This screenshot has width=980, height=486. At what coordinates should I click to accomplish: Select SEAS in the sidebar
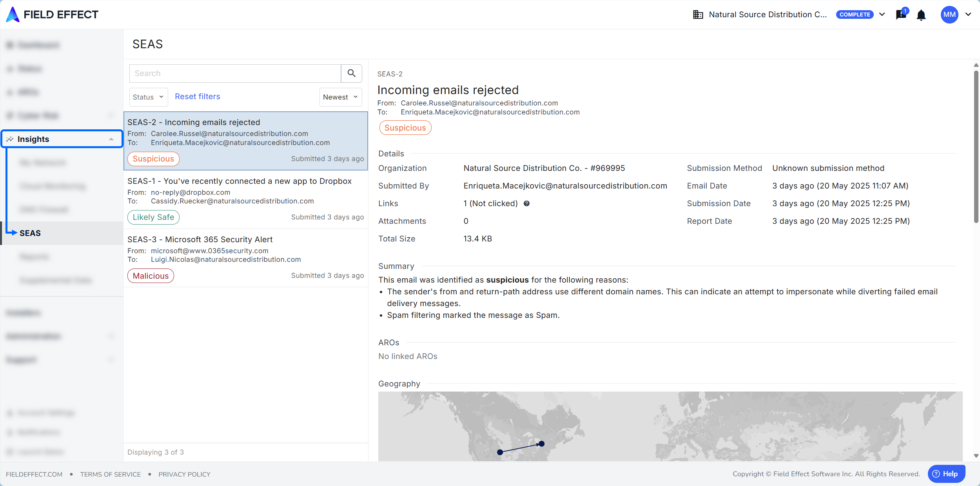(30, 233)
